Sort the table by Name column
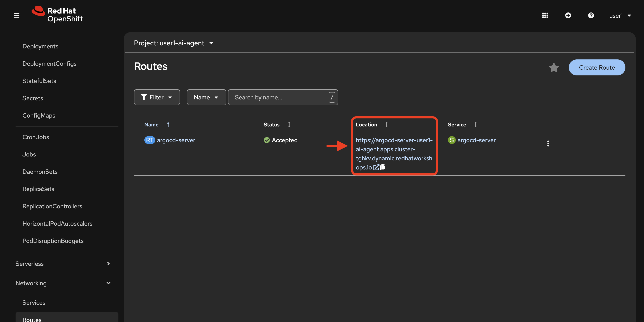The image size is (644, 322). click(x=151, y=124)
